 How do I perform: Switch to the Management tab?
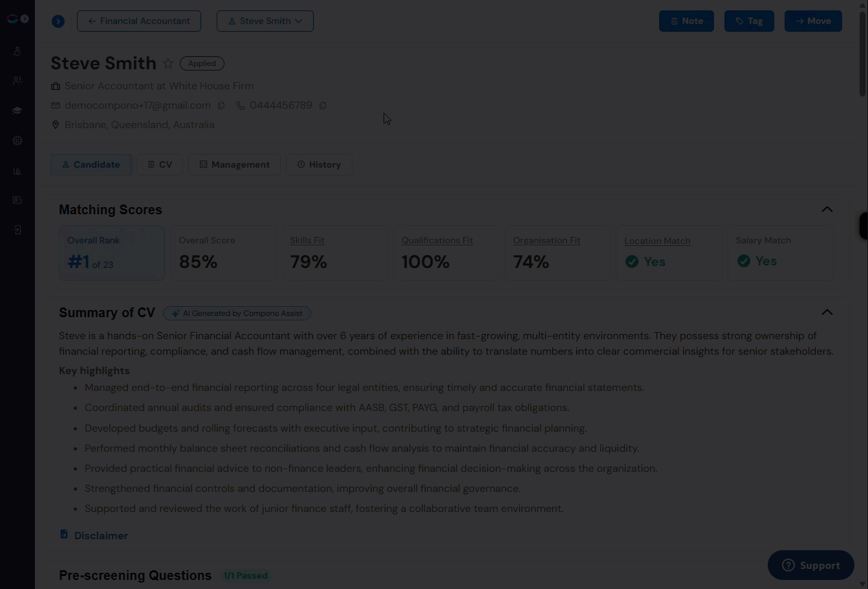pos(234,164)
